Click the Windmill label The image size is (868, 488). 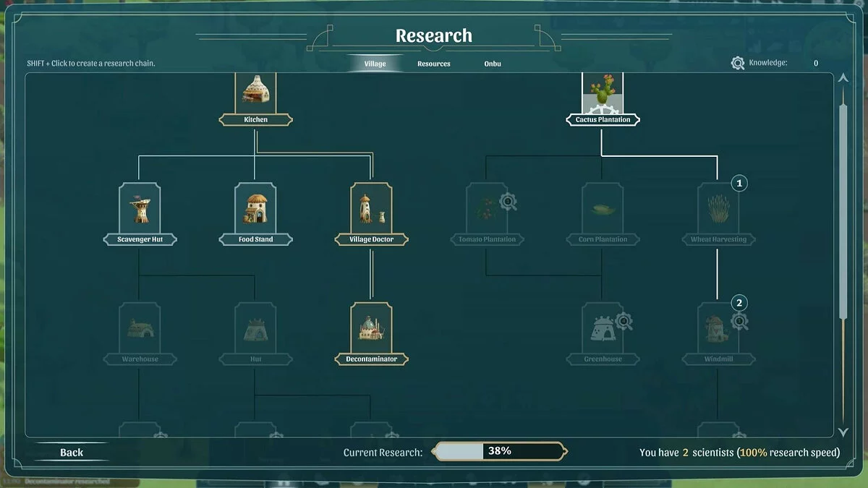(x=718, y=359)
